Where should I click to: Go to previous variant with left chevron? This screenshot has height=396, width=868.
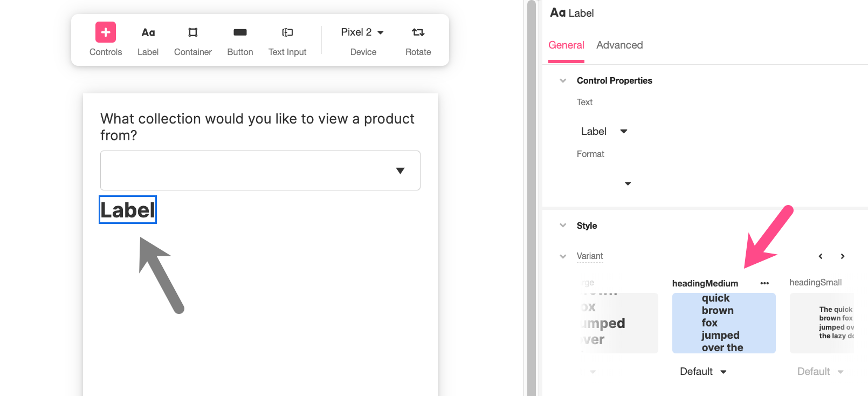821,256
